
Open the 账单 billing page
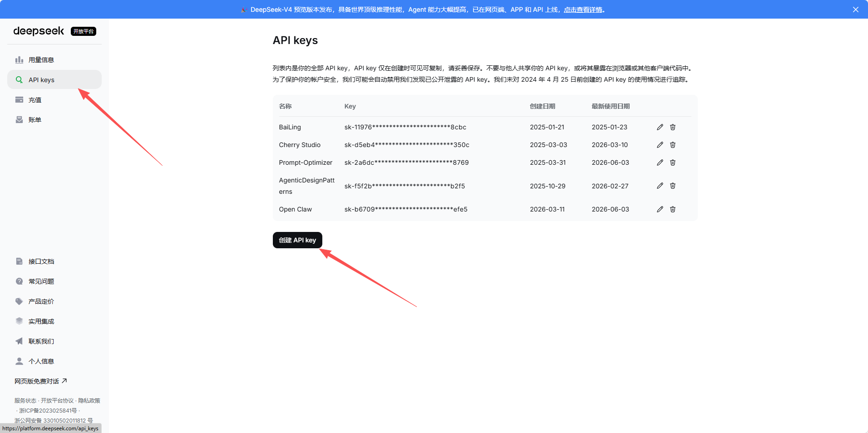54,120
